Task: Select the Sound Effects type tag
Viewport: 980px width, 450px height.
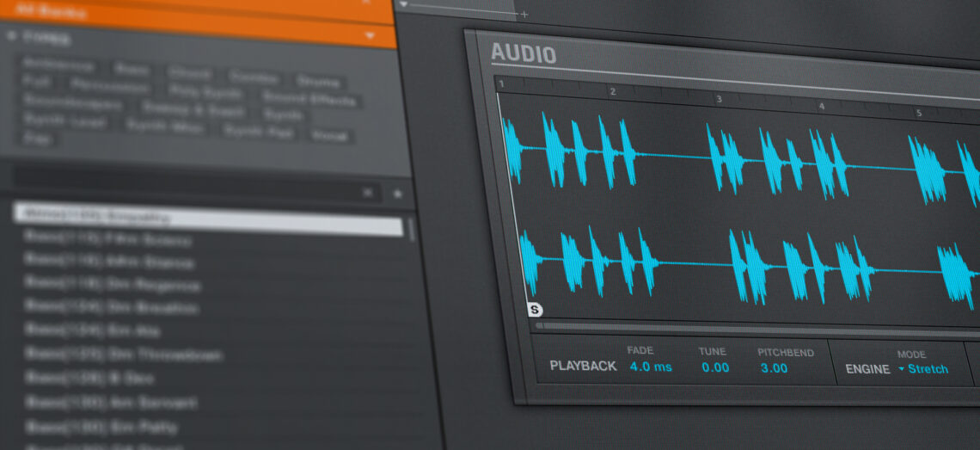Action: [x=309, y=98]
